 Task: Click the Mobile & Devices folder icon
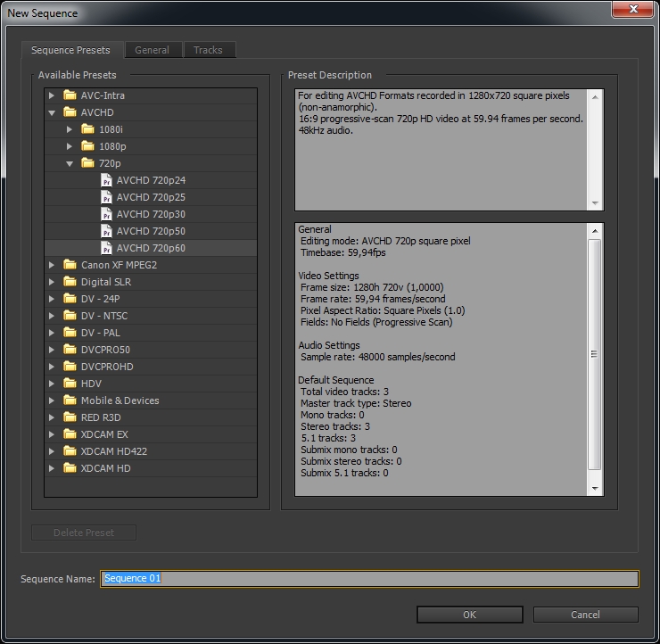click(70, 400)
